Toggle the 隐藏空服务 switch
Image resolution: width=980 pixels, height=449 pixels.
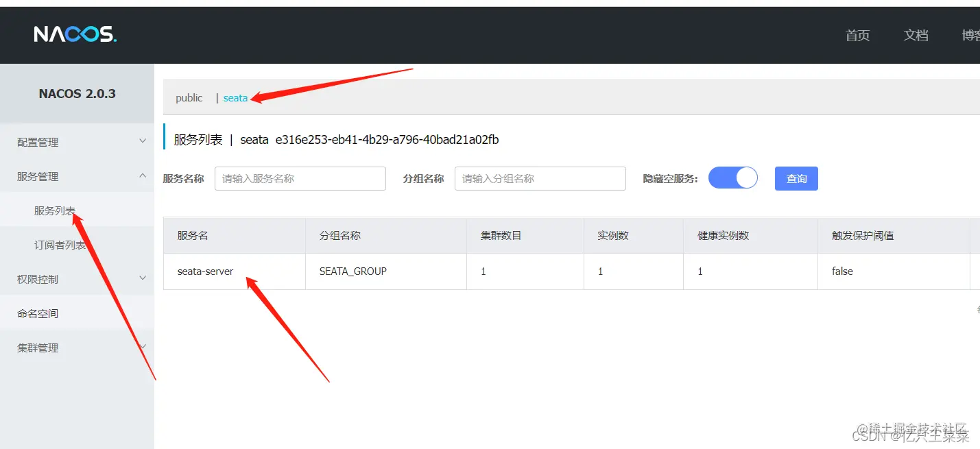[732, 178]
